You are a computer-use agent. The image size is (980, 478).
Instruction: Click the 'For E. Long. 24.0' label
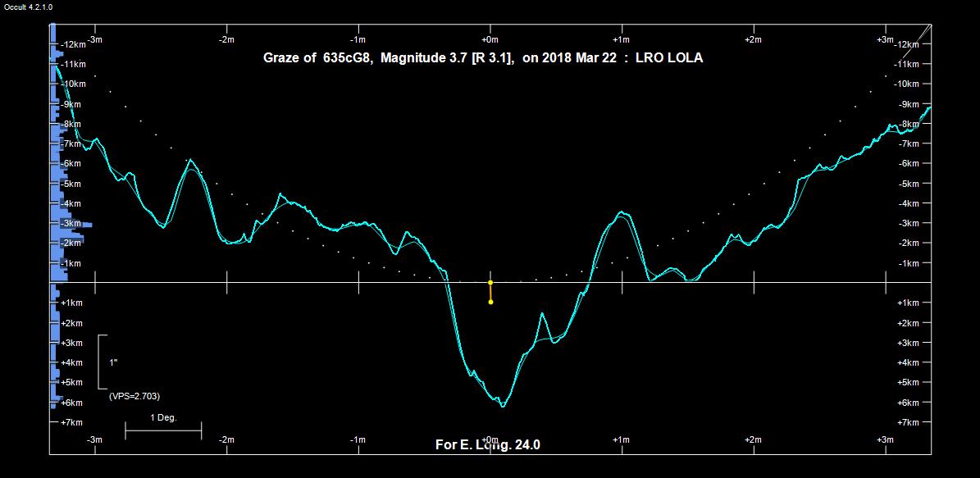click(x=487, y=445)
